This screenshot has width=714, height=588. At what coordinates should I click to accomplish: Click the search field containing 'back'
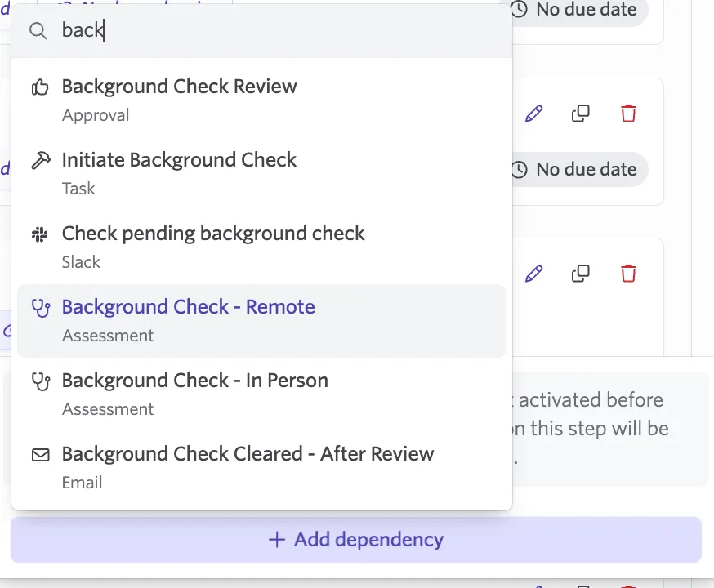(262, 30)
